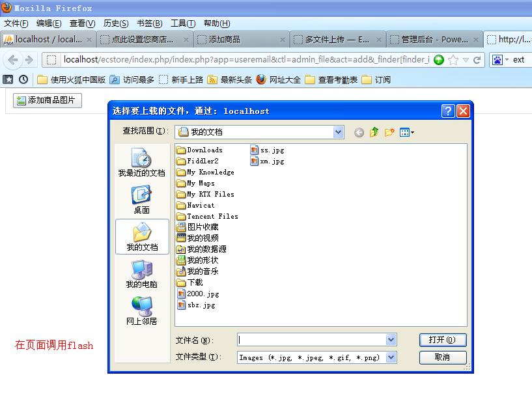
Task: Open Recent Documents in the places bar
Action: (x=141, y=162)
